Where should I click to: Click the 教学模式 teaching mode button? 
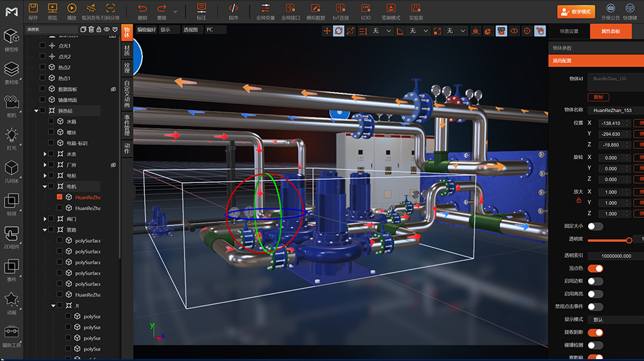576,12
